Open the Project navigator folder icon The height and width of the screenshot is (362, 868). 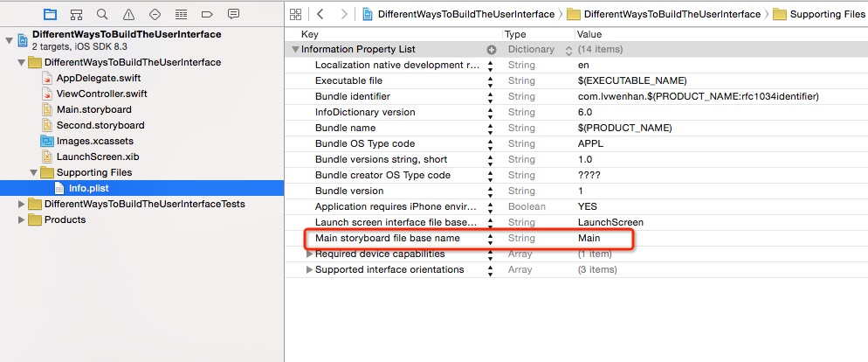[x=50, y=14]
